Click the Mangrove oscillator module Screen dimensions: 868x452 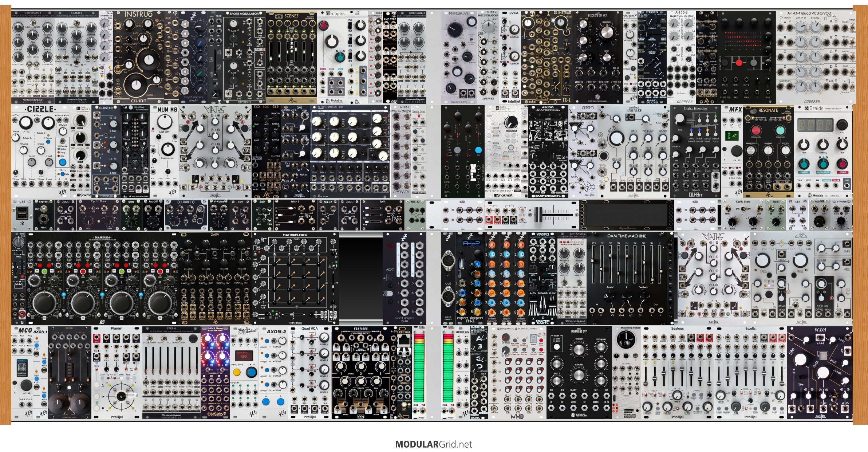[x=459, y=57]
